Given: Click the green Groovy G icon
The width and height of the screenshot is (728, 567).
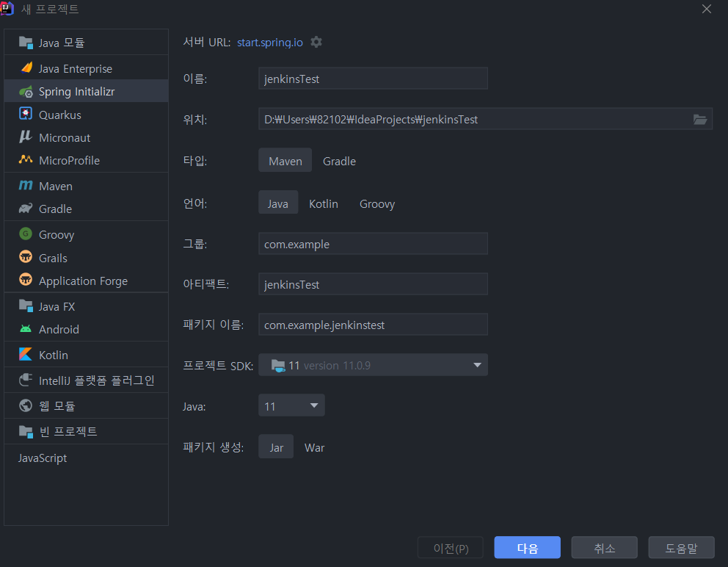Looking at the screenshot, I should (26, 234).
